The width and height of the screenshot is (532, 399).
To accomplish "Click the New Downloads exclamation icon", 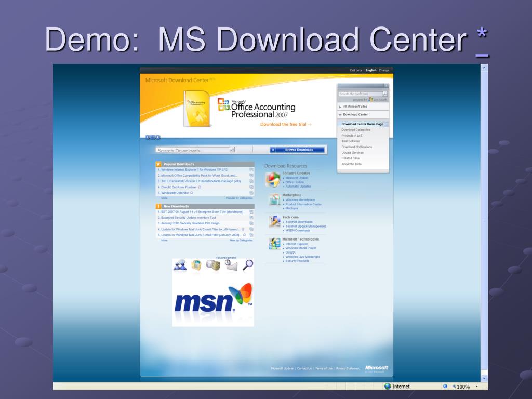I will tap(158, 206).
